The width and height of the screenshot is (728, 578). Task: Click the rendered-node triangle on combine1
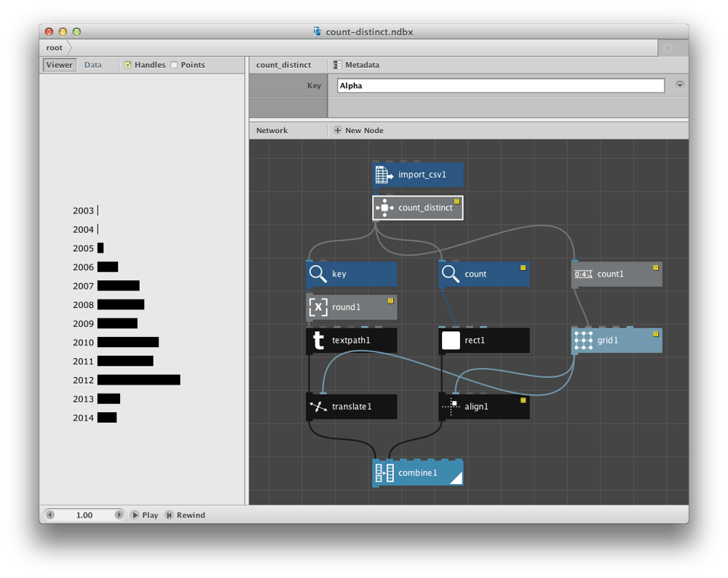coord(457,478)
